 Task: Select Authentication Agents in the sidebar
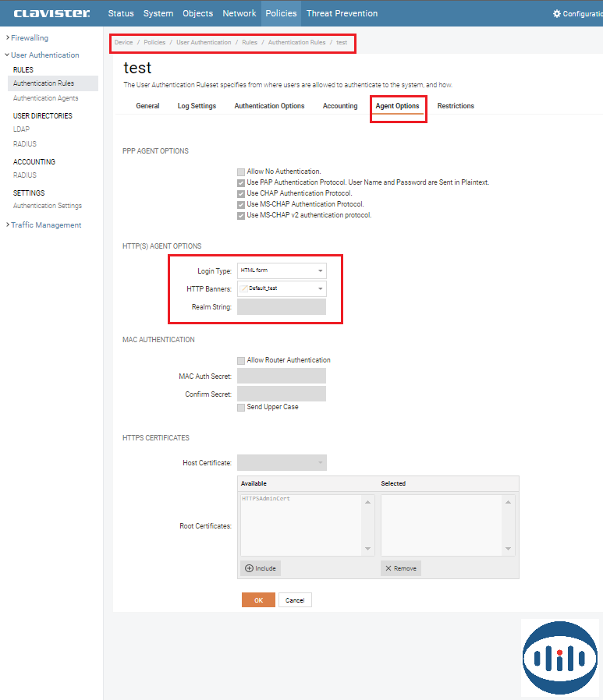pos(45,98)
